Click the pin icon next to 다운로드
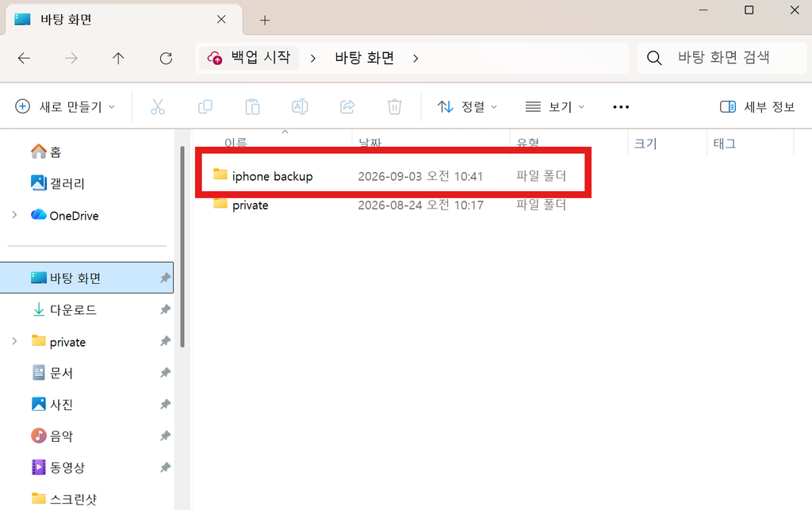 (165, 309)
